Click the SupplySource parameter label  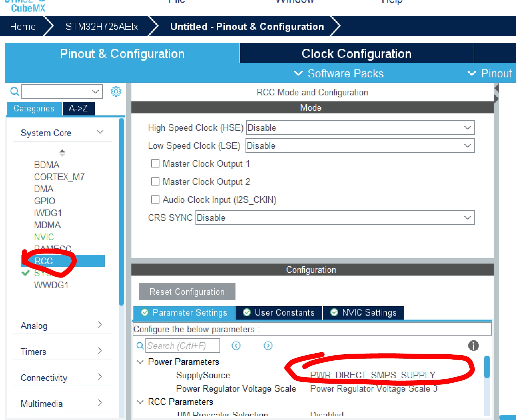tap(203, 375)
